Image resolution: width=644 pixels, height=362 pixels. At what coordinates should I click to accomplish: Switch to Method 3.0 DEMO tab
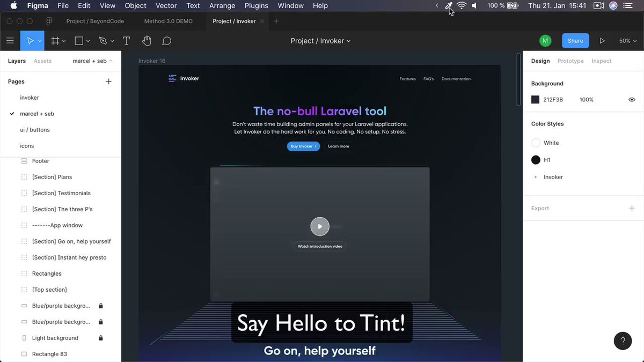point(168,21)
